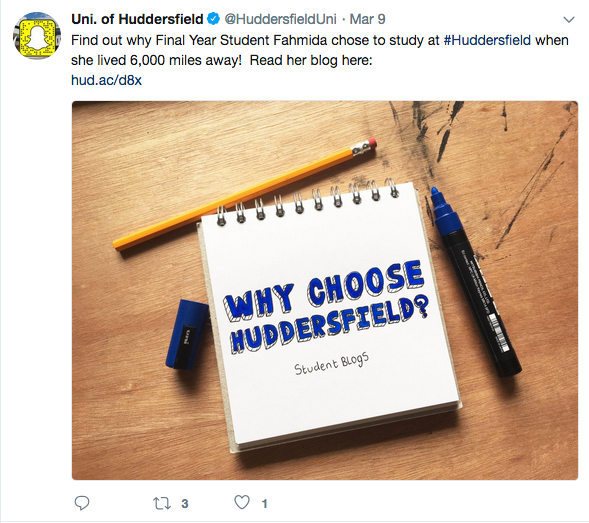Click the @HuddersfieldUni handle
This screenshot has height=523, width=589.
[x=280, y=19]
